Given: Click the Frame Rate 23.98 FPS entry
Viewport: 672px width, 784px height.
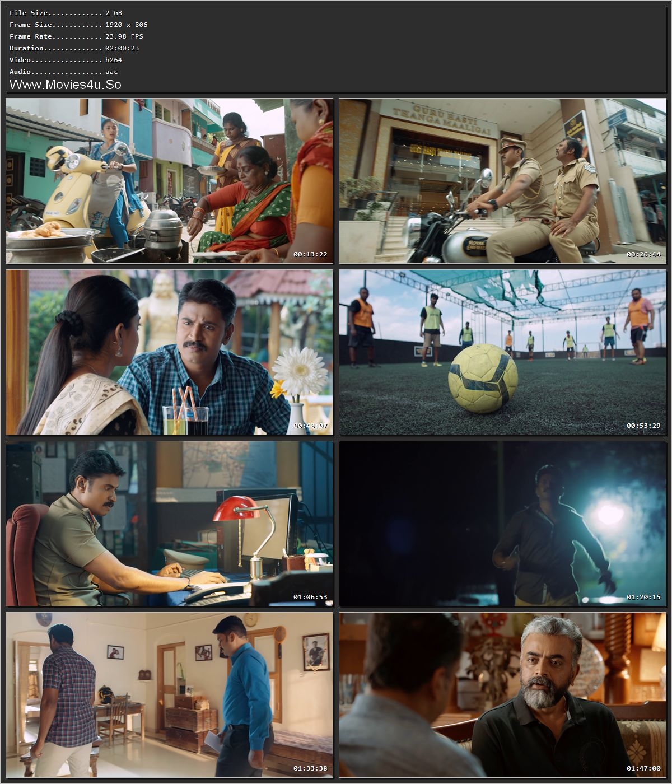Looking at the screenshot, I should coord(74,36).
